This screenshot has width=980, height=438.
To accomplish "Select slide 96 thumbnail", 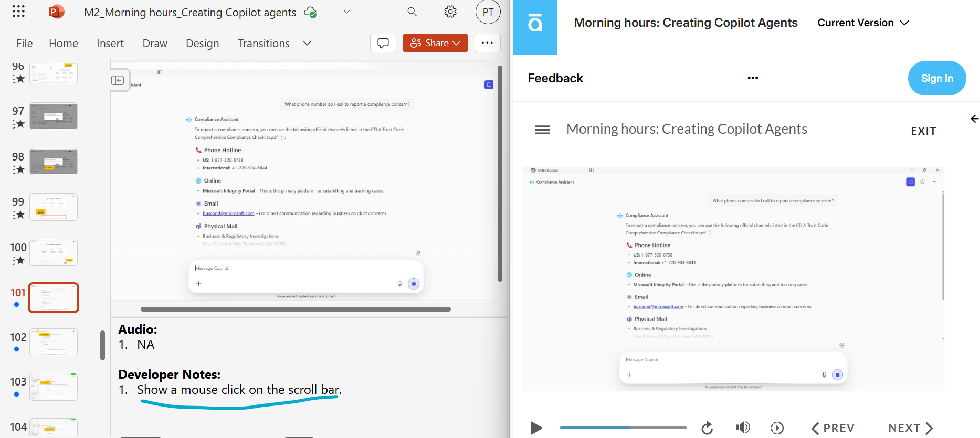I will tap(54, 73).
